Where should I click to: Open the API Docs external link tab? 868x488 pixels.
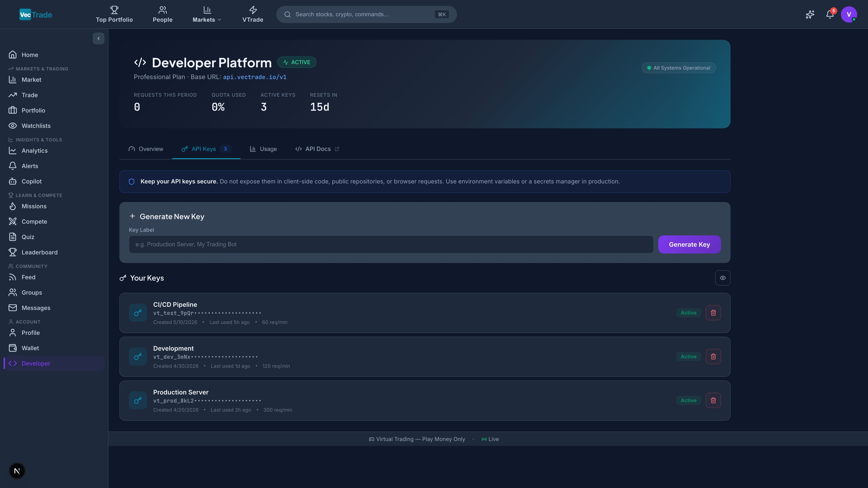[x=317, y=149]
